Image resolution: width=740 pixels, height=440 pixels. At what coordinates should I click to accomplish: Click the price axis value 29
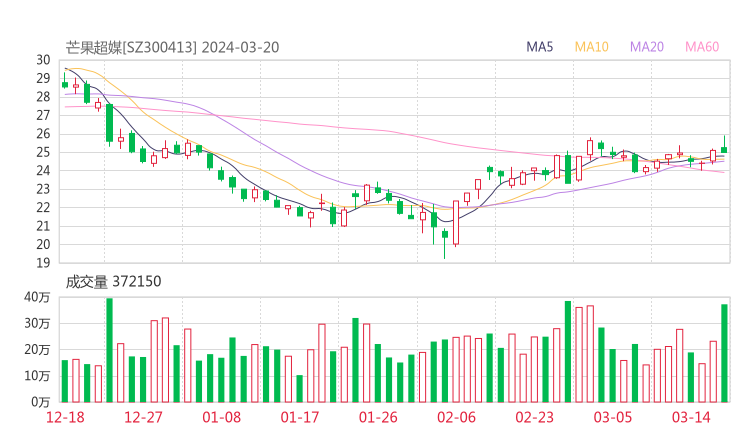[43, 78]
